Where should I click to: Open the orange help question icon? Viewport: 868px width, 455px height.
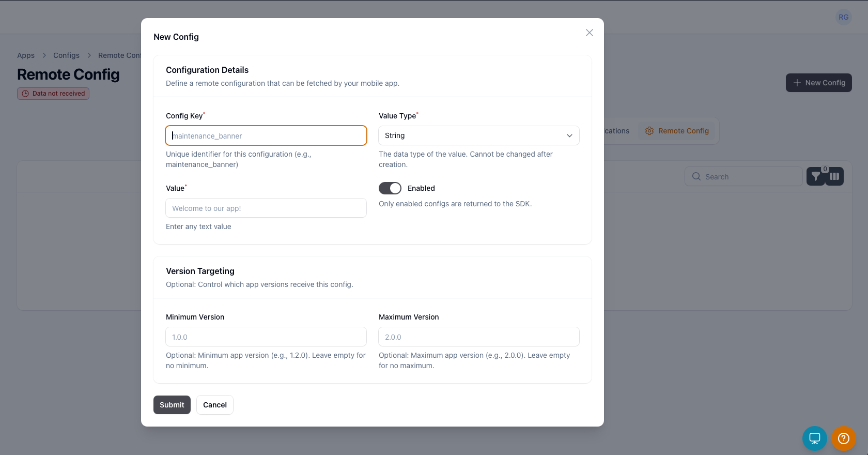[844, 438]
